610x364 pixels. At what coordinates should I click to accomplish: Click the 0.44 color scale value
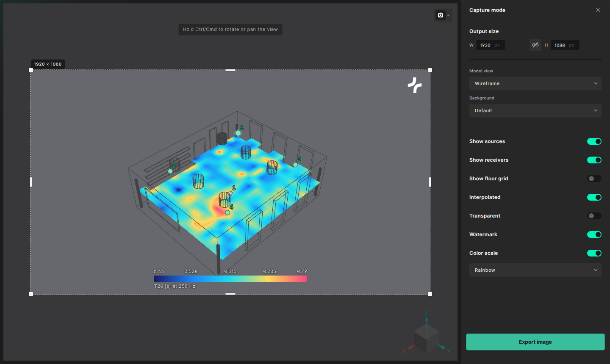159,271
